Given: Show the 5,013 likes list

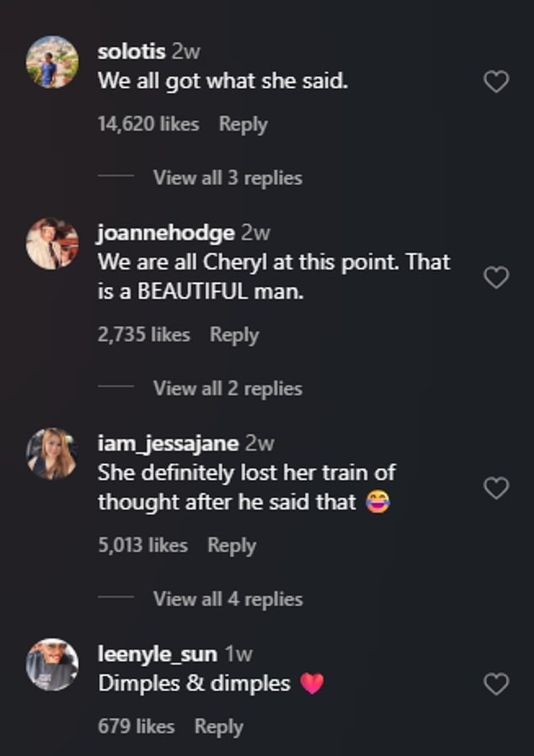Looking at the screenshot, I should 142,545.
